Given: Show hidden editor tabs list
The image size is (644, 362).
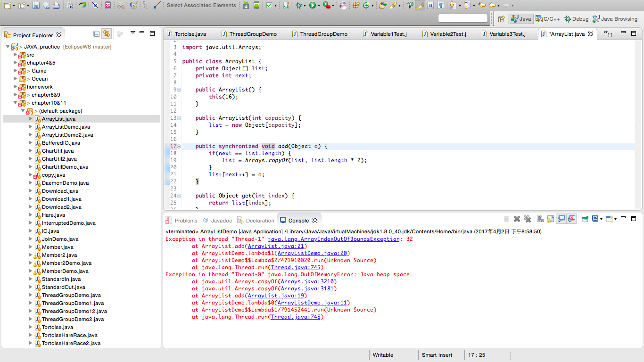Looking at the screenshot, I should (x=608, y=34).
